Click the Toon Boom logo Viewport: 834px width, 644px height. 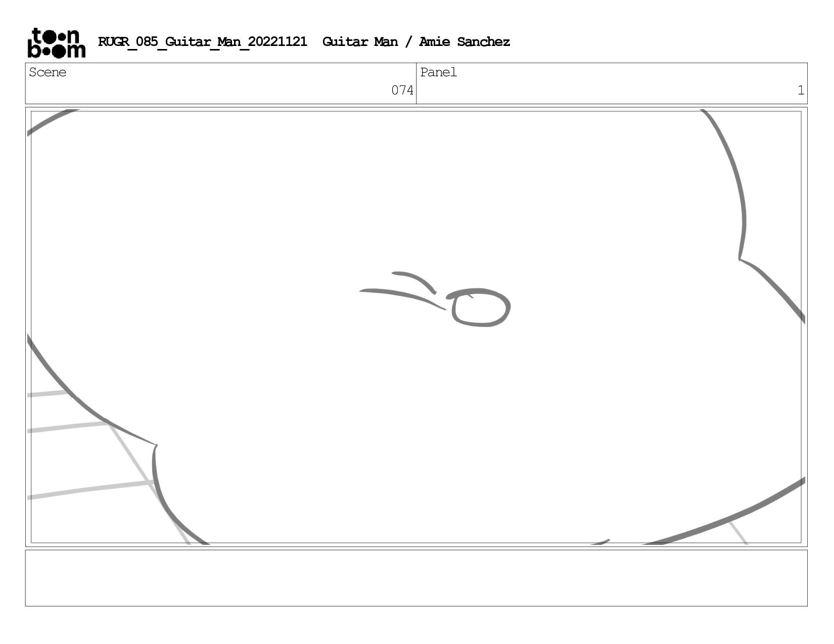[x=56, y=42]
